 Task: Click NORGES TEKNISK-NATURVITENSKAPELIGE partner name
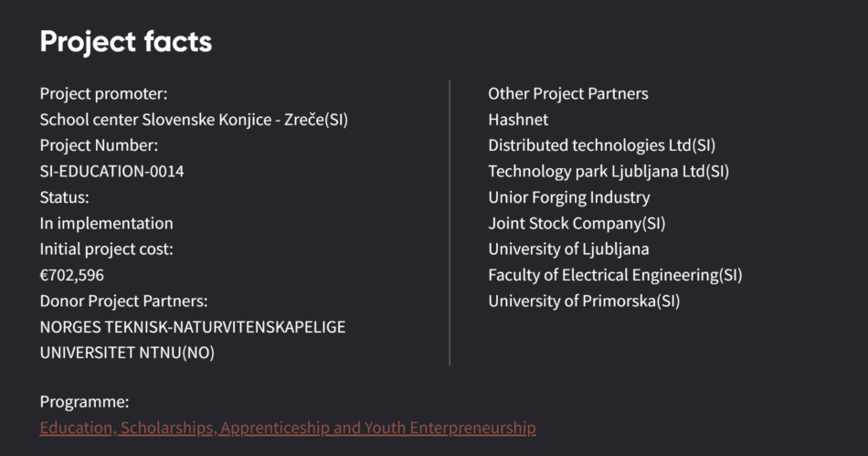tap(192, 326)
